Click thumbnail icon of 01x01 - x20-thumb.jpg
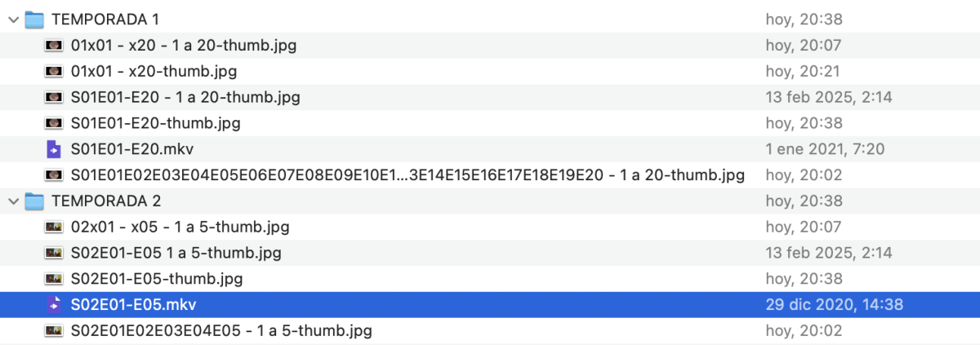Viewport: 980px width, 345px height. [54, 72]
